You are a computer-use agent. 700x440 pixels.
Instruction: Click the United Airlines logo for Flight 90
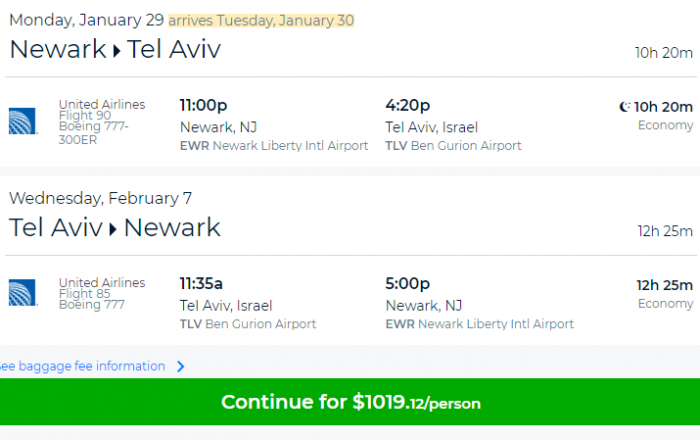pyautogui.click(x=22, y=121)
